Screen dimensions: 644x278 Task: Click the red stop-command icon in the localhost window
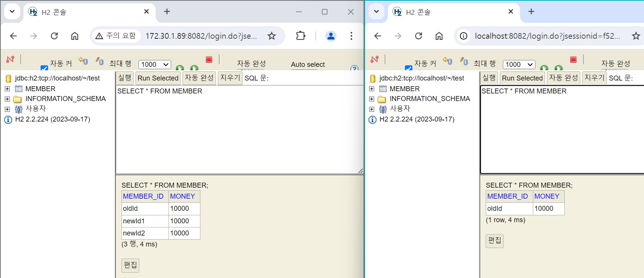point(573,60)
